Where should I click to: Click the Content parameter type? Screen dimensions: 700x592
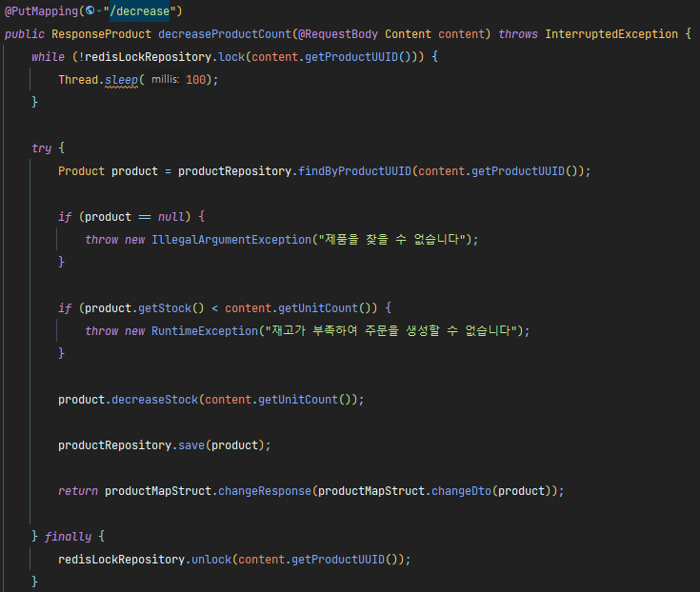tap(408, 34)
